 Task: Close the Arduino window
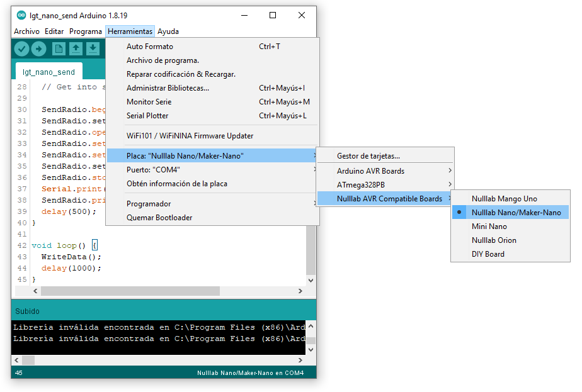pos(302,15)
